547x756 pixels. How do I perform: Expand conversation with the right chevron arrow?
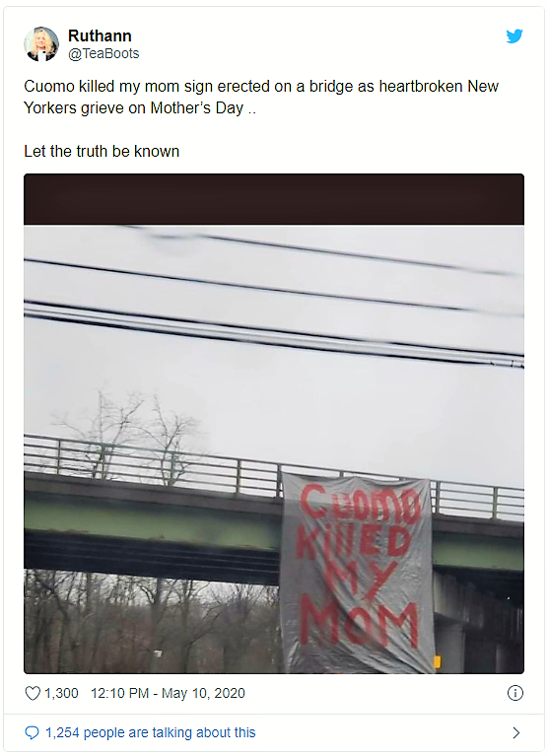click(x=516, y=733)
